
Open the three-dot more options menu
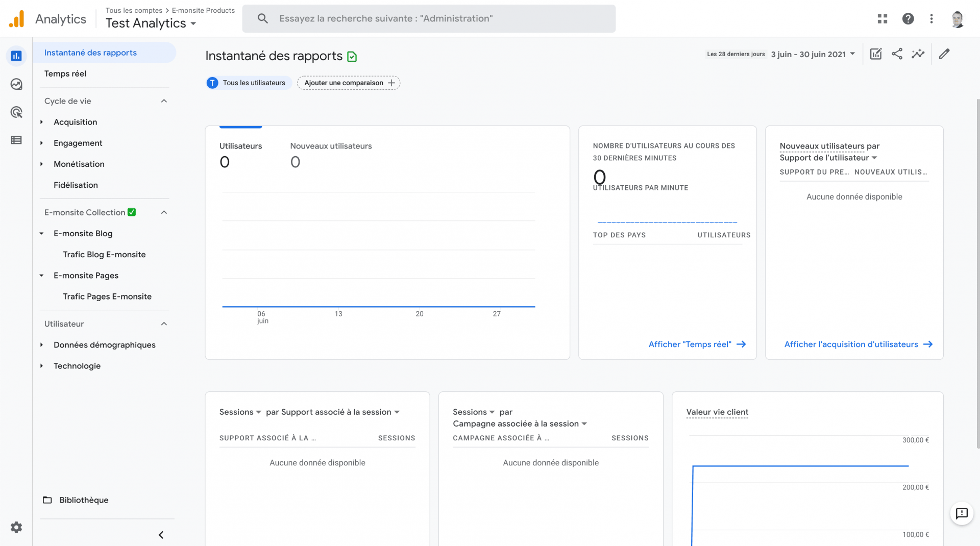coord(932,19)
